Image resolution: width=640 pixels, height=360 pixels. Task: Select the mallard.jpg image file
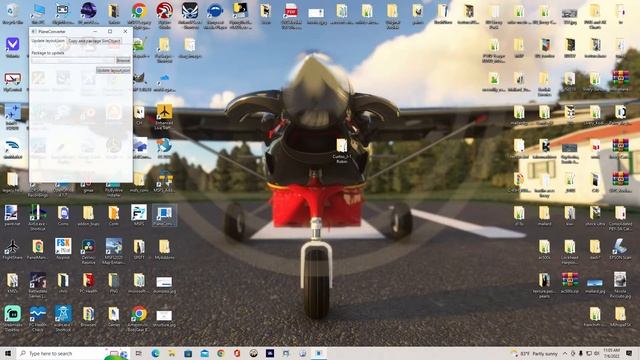[595, 285]
